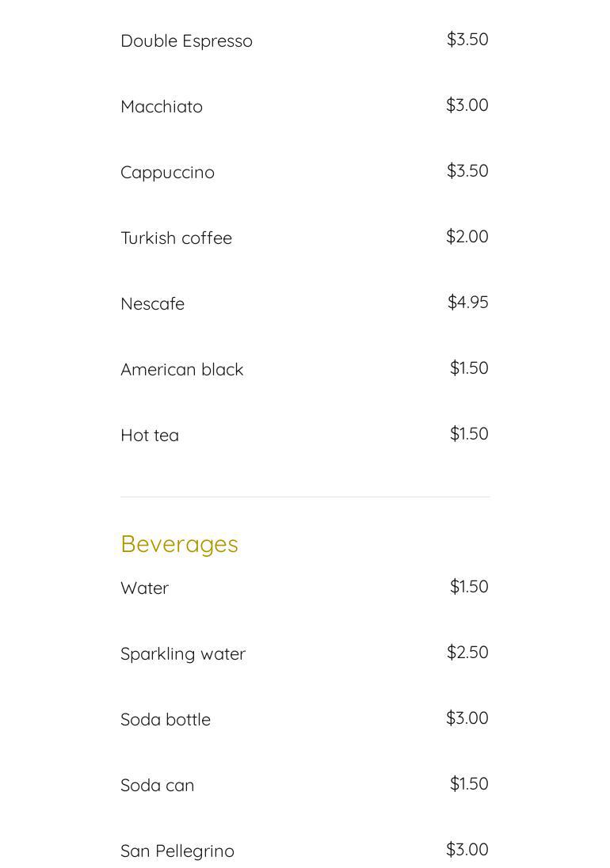This screenshot has width=610, height=868.
Task: Select the Macchiato item
Action: pyautogui.click(x=162, y=107)
